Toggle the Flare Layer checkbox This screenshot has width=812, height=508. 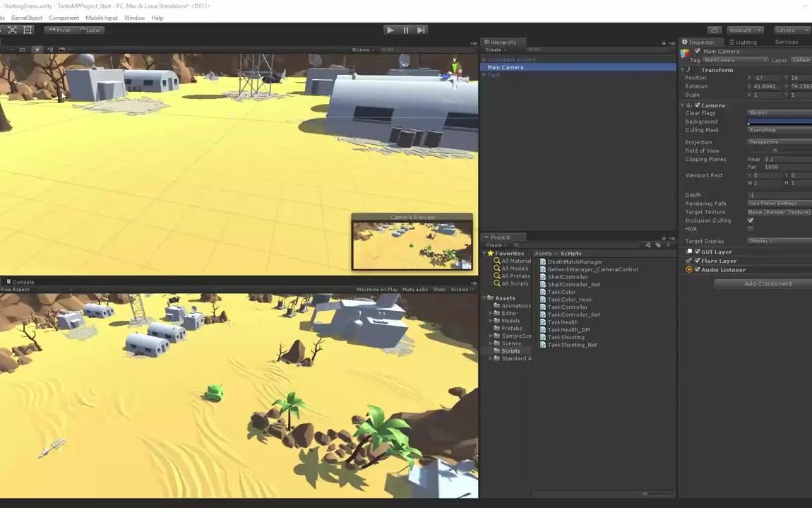698,261
